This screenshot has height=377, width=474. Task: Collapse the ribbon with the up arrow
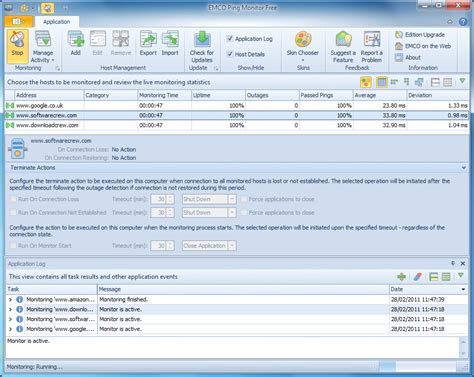[x=450, y=22]
